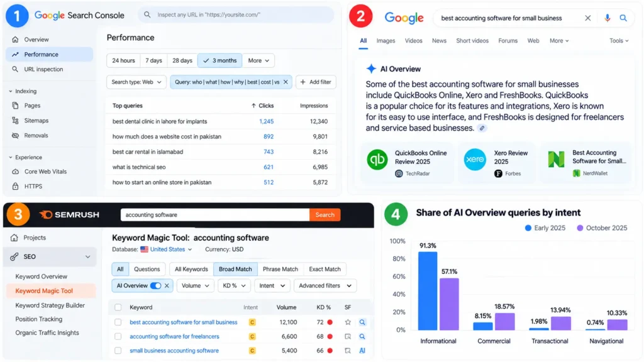
Task: Select the Questions tab in Keyword Magic Tool
Action: (147, 269)
